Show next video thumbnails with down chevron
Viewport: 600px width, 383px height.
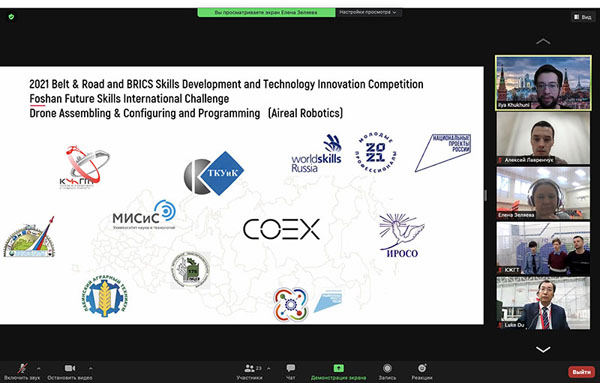pyautogui.click(x=543, y=349)
